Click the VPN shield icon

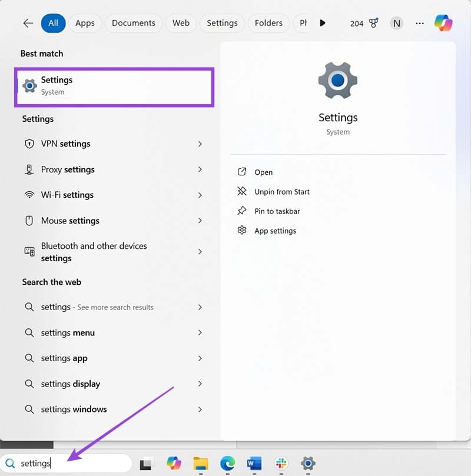pos(29,144)
